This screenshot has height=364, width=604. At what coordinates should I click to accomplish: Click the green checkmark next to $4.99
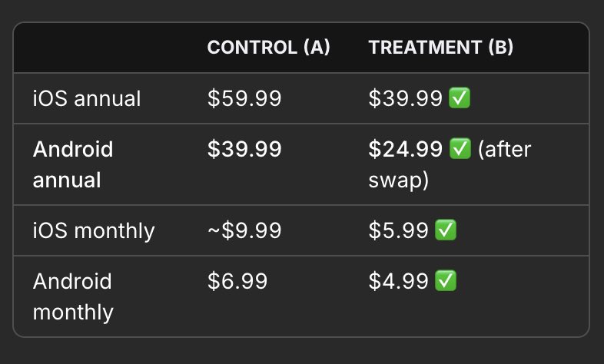[x=446, y=280]
